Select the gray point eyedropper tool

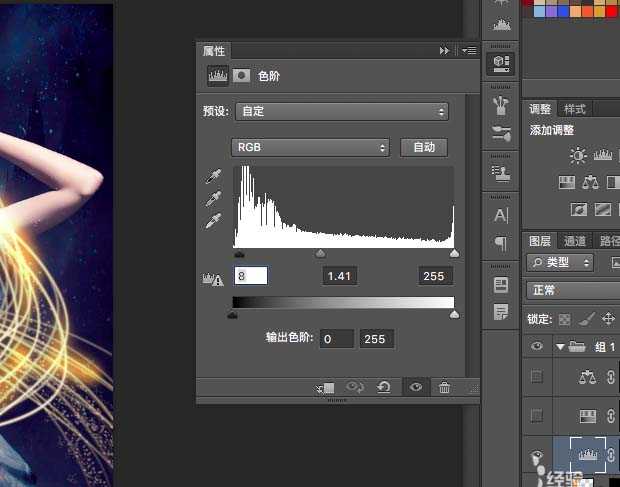pyautogui.click(x=211, y=198)
